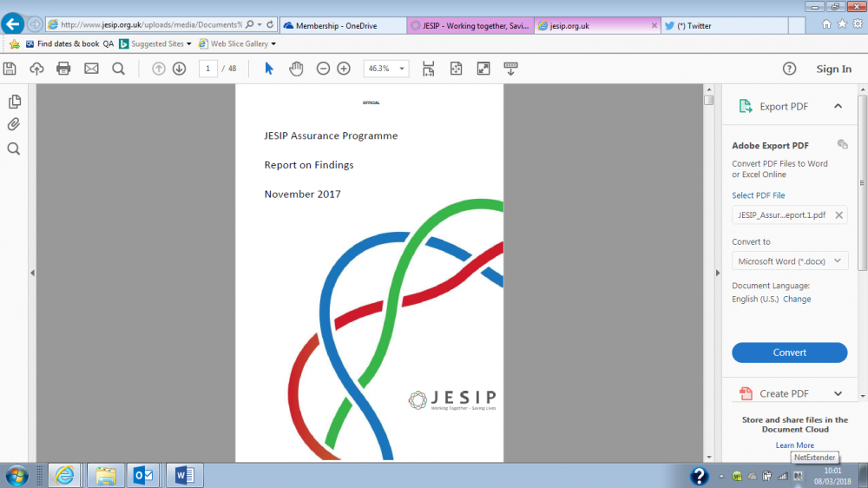868x488 pixels.
Task: Click the browser address bar URL
Action: (152, 24)
